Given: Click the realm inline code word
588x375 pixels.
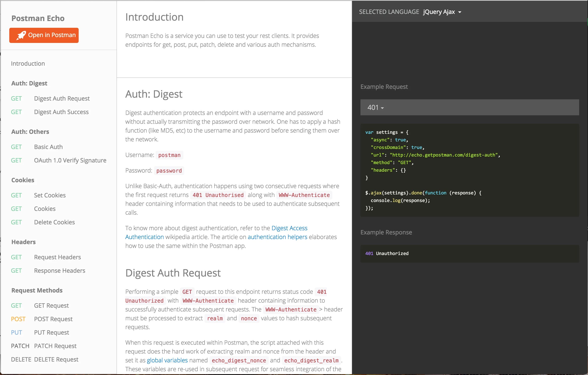Looking at the screenshot, I should point(215,318).
